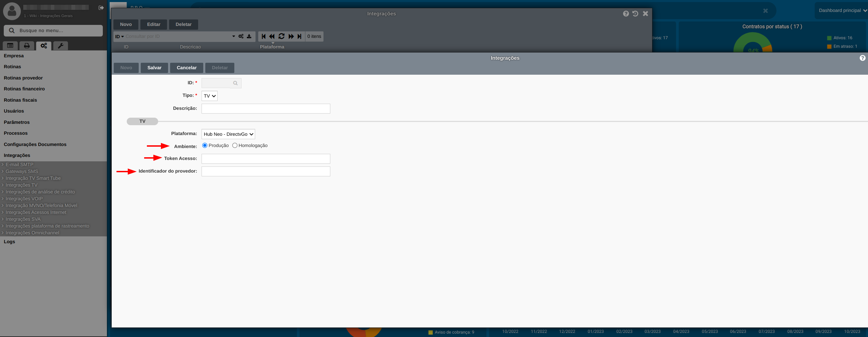Click help icon in Integrações form header
The width and height of the screenshot is (868, 337).
pyautogui.click(x=863, y=58)
